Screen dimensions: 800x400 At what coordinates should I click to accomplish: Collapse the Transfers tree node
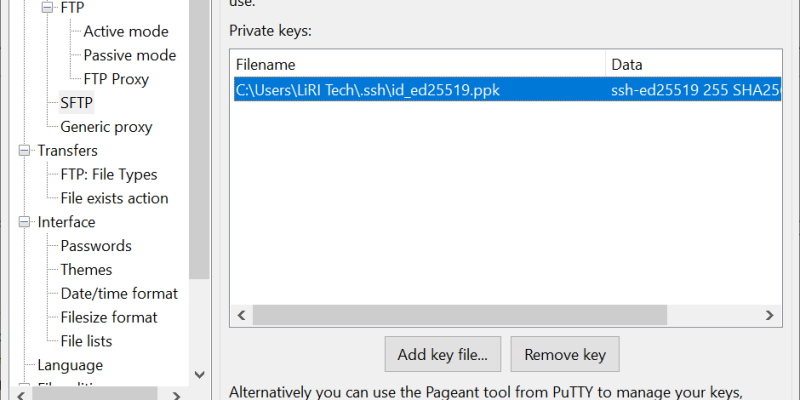[24, 151]
